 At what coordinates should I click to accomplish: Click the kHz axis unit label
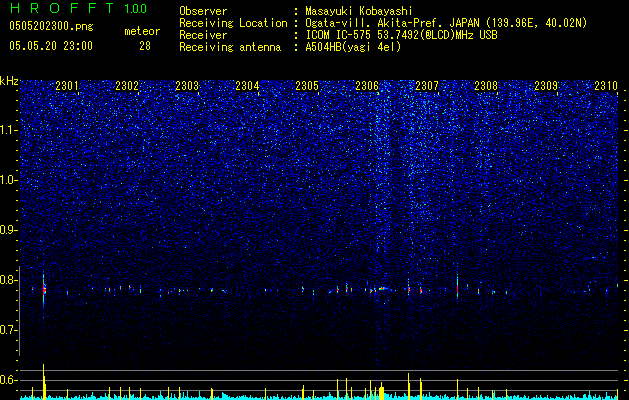click(9, 81)
